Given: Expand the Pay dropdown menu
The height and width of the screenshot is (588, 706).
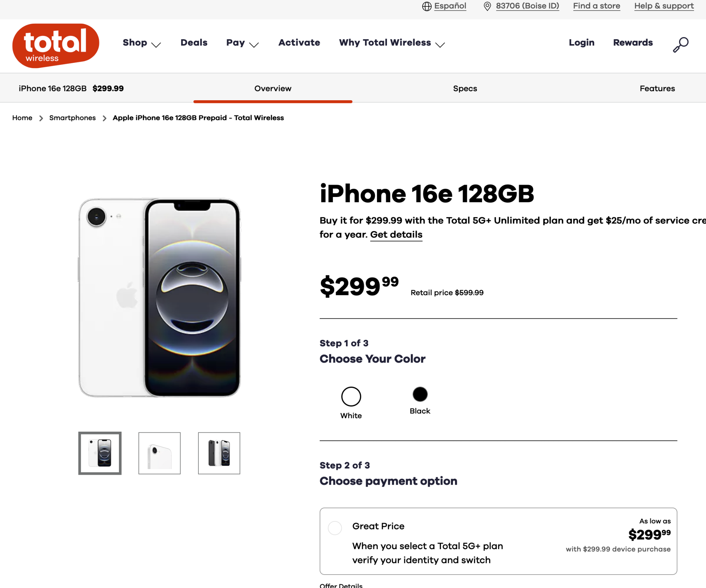Looking at the screenshot, I should (242, 43).
